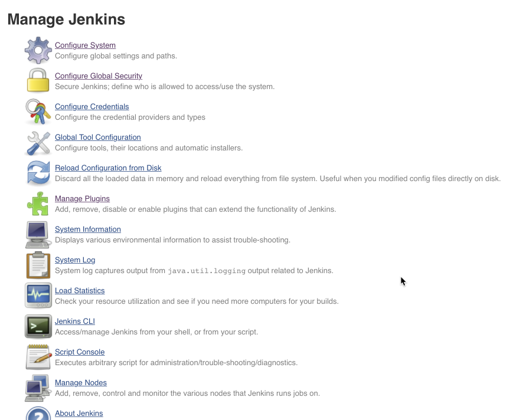Click the green puzzle piece plugins icon
This screenshot has width=513, height=420.
[38, 204]
